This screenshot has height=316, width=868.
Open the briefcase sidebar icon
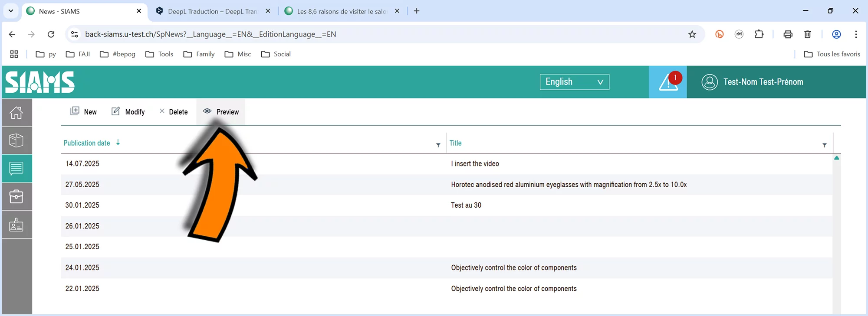pos(16,197)
